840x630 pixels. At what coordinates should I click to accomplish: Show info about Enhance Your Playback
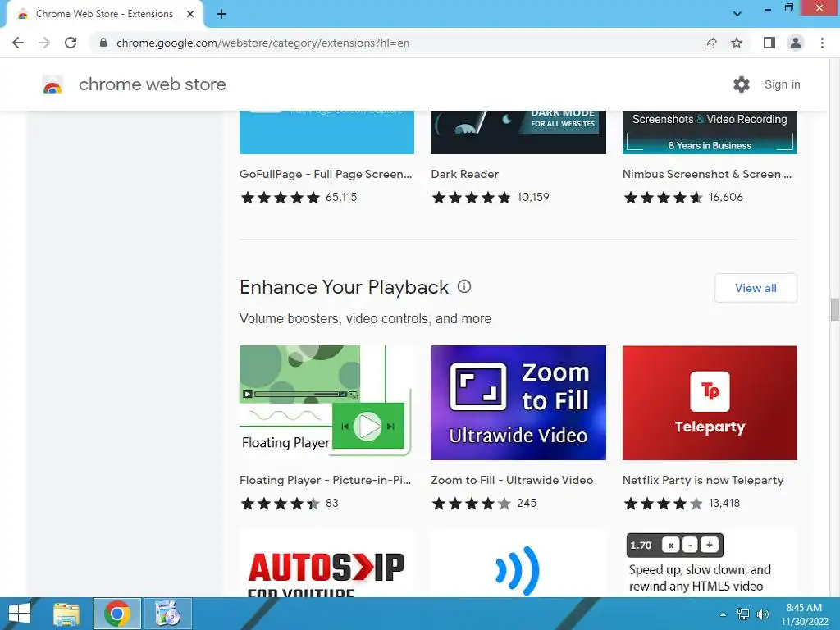pos(464,286)
